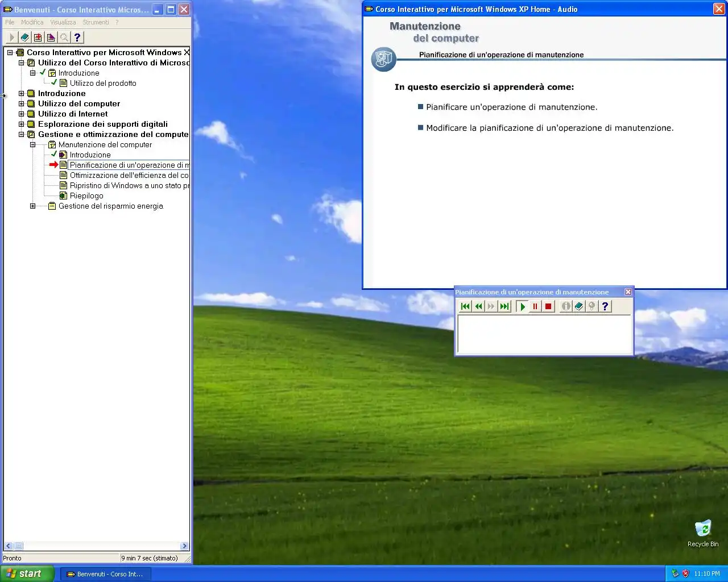The image size is (728, 582).
Task: Close the Pianificazione playback panel
Action: click(x=628, y=292)
